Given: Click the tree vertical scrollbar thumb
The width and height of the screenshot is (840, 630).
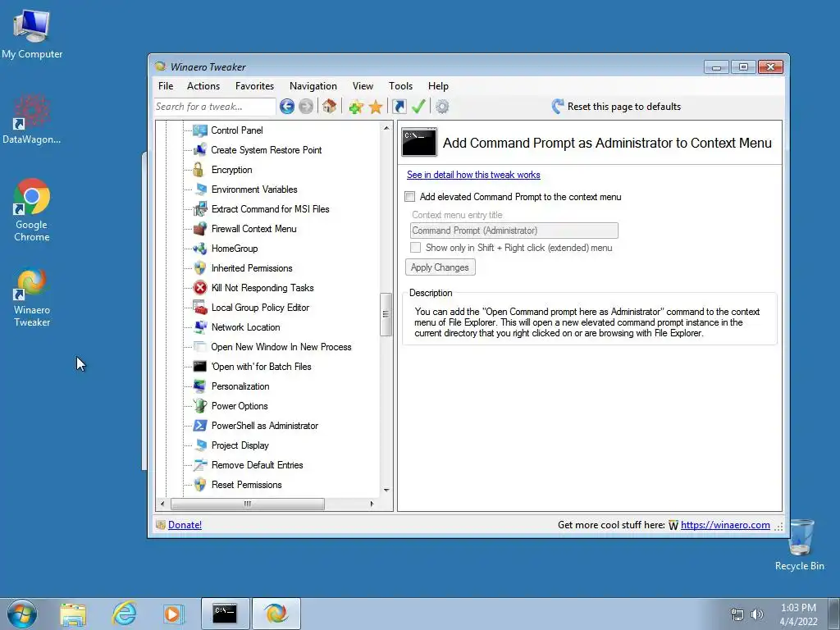Looking at the screenshot, I should click(386, 314).
